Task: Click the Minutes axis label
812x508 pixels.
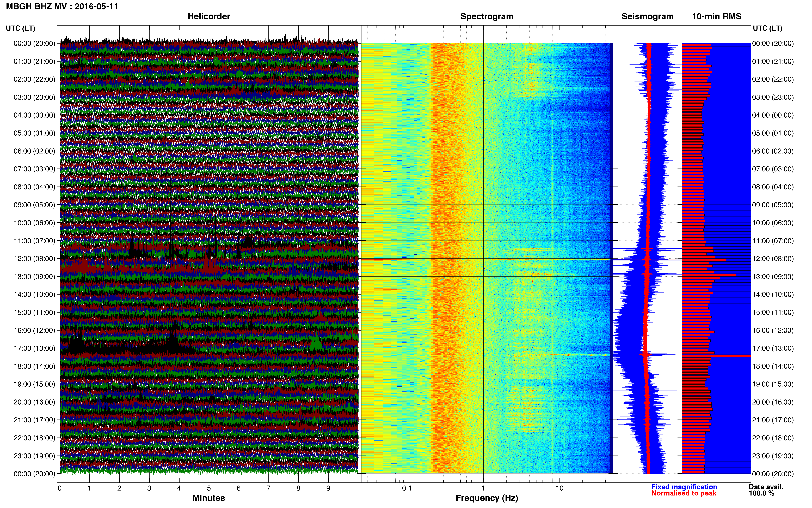Action: 209,498
